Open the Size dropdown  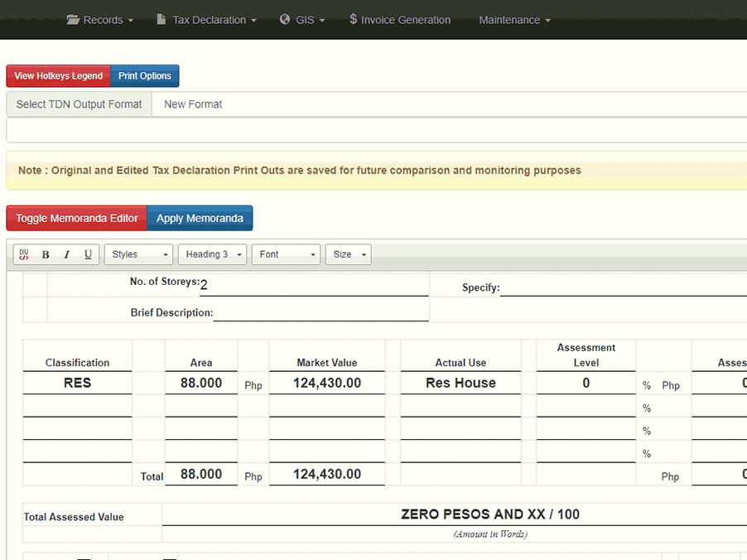coord(349,254)
